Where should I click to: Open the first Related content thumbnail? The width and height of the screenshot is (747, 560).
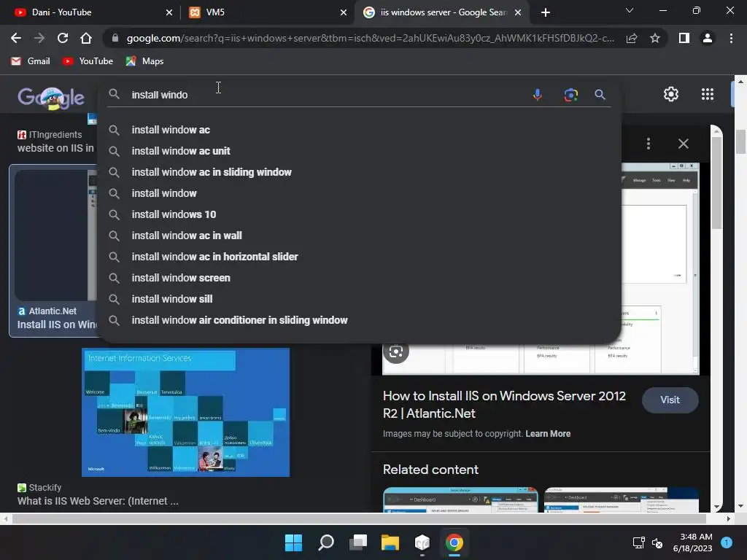pos(460,499)
